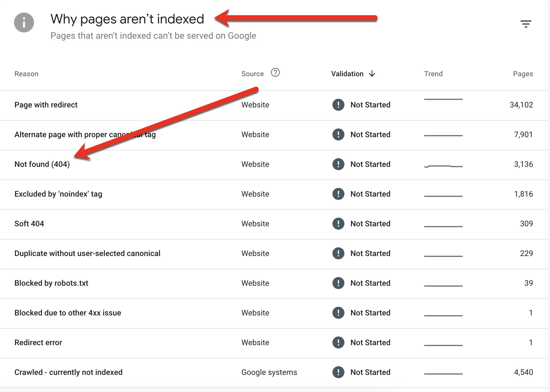550x392 pixels.
Task: Click warning icon in Redirect error row
Action: tap(338, 342)
